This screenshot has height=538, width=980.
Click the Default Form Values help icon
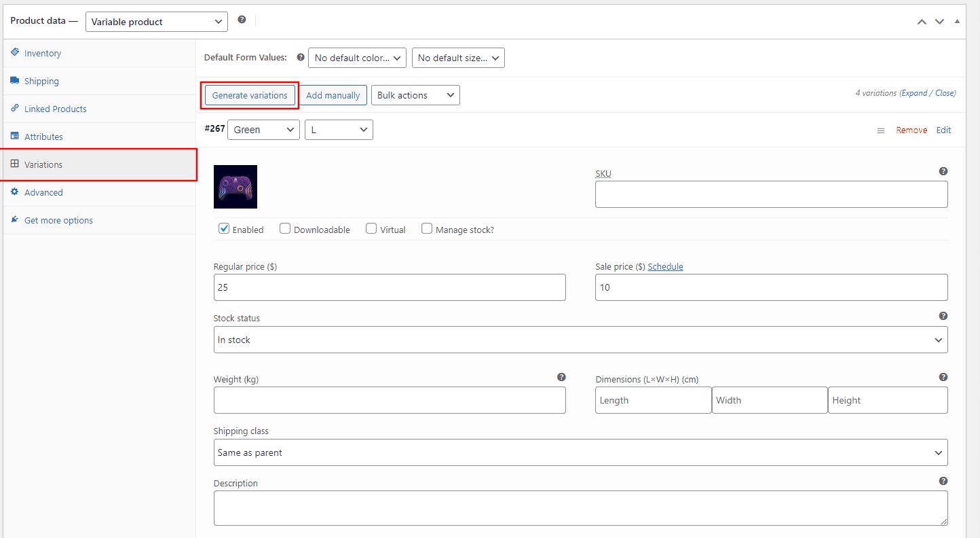point(300,58)
